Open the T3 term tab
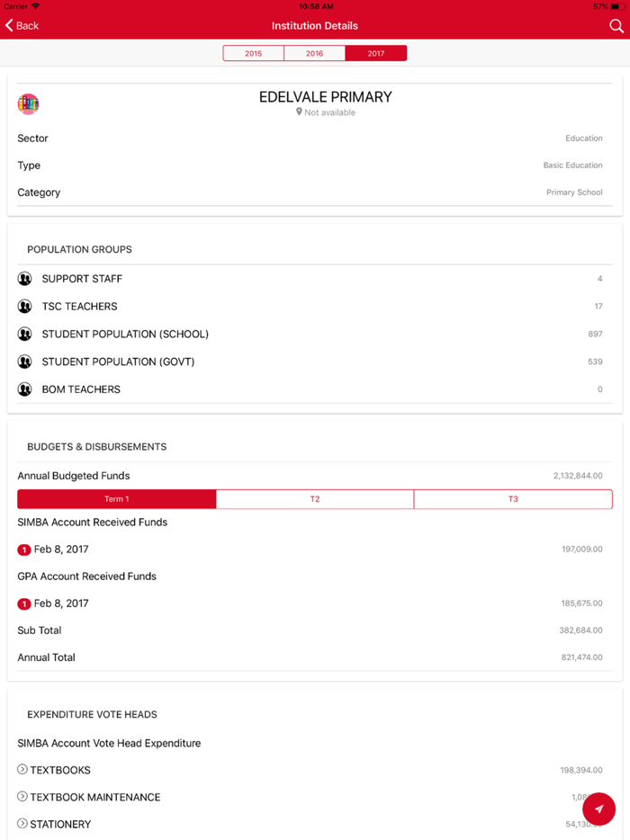The image size is (630, 840). pos(513,499)
